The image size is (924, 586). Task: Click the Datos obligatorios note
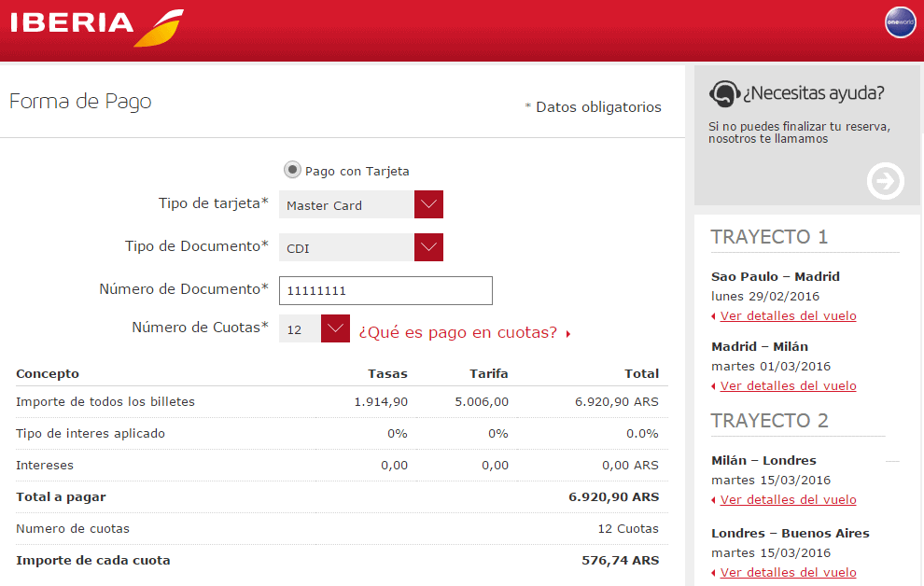tap(594, 107)
